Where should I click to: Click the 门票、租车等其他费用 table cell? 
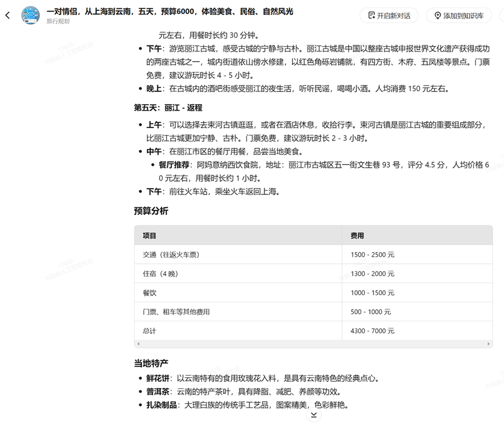tap(238, 311)
